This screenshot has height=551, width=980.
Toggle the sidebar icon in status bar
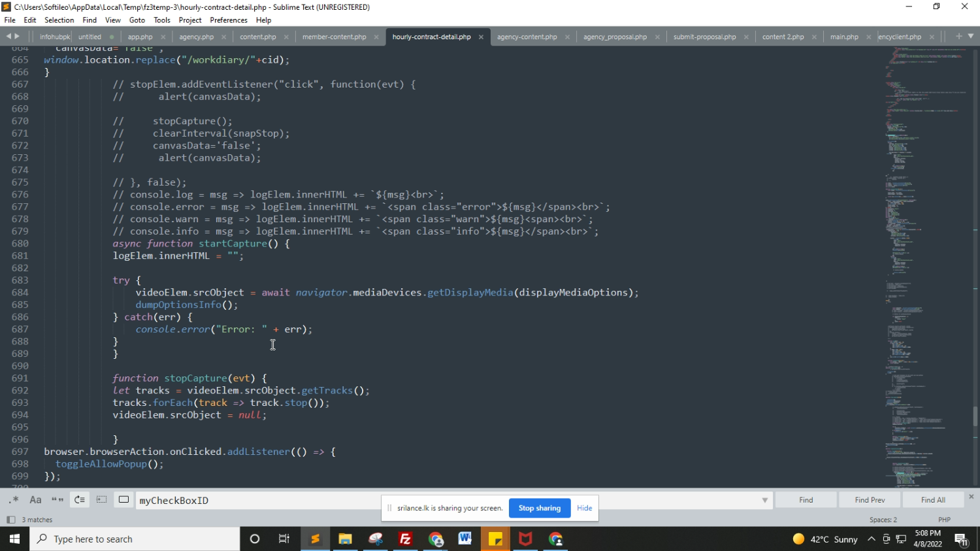pyautogui.click(x=10, y=520)
